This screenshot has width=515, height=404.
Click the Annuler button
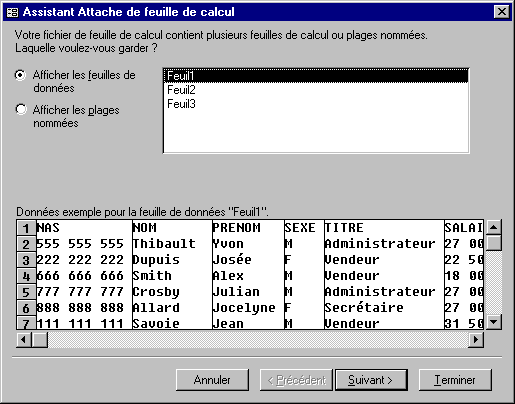212,380
